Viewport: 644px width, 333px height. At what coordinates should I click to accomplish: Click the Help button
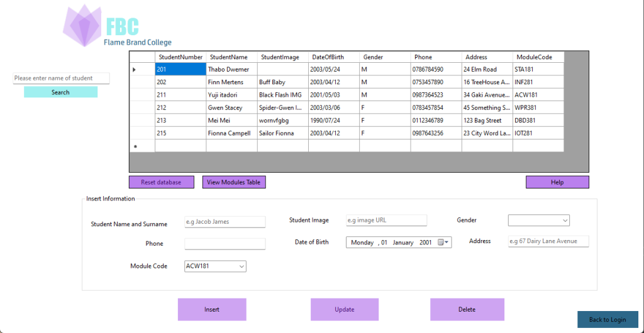557,182
